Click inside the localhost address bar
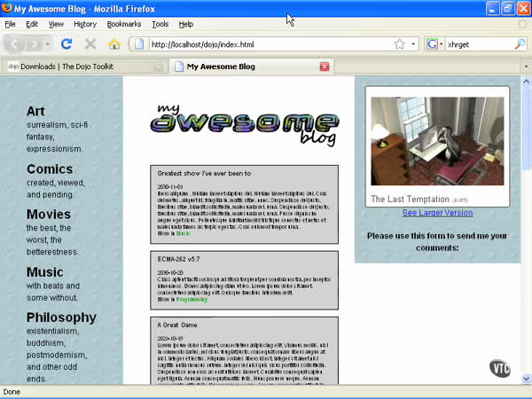Image resolution: width=532 pixels, height=399 pixels. point(266,43)
